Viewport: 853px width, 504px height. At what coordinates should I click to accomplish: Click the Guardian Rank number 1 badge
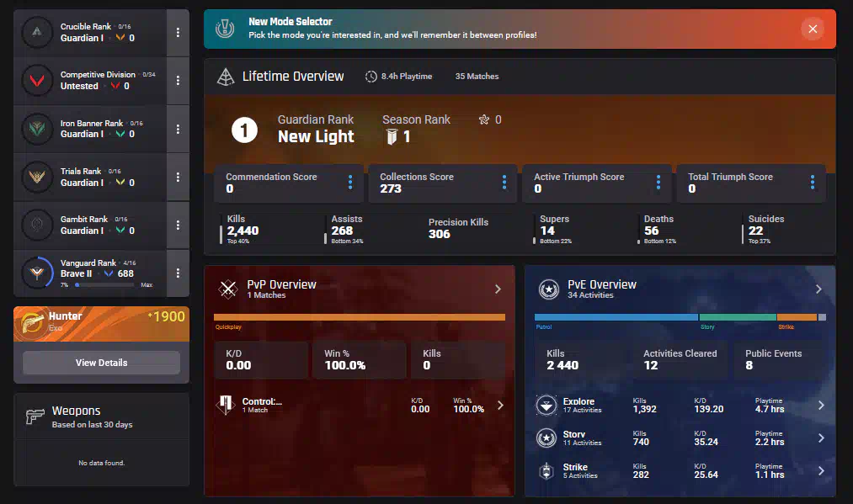point(244,130)
